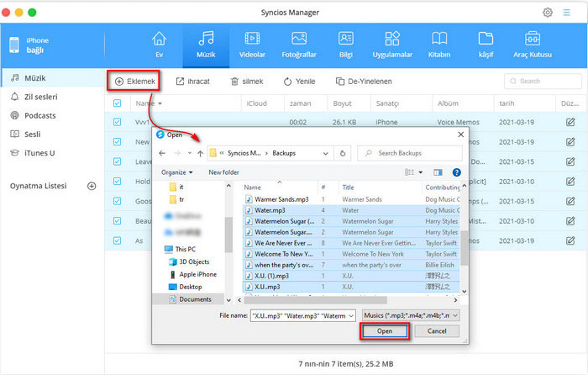The width and height of the screenshot is (588, 375).
Task: Open the Uygulamalar apps tab
Action: pyautogui.click(x=392, y=45)
